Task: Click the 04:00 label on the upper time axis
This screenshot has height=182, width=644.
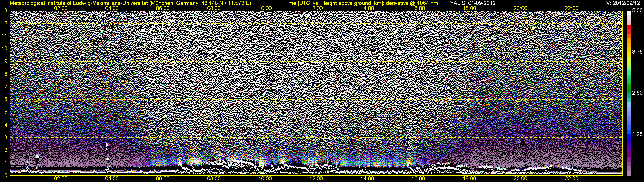Action: (112, 8)
